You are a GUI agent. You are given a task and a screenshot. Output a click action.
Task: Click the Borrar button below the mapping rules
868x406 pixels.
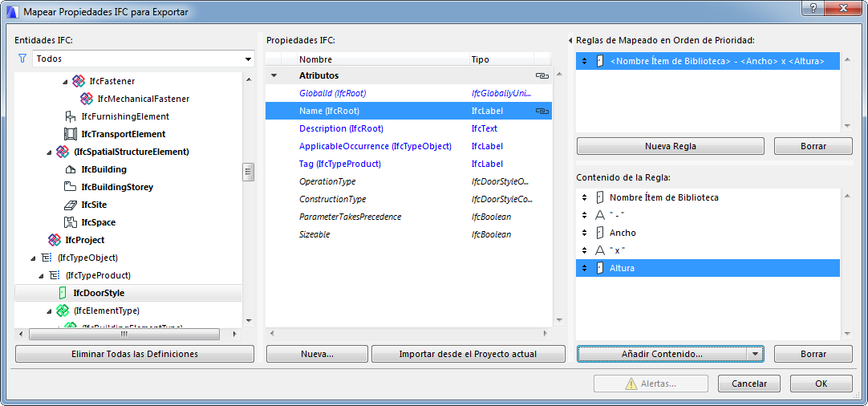(x=813, y=146)
